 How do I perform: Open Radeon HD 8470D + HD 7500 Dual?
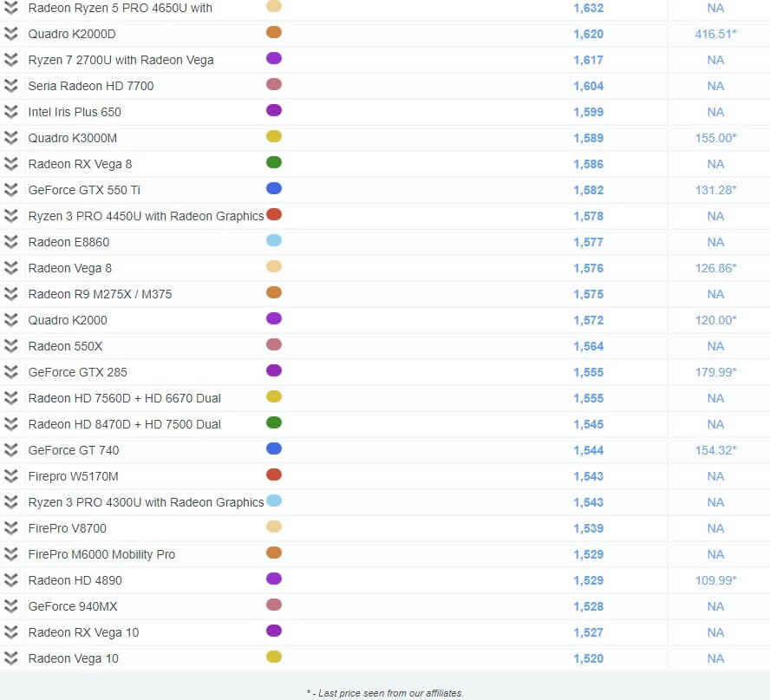pyautogui.click(x=124, y=424)
